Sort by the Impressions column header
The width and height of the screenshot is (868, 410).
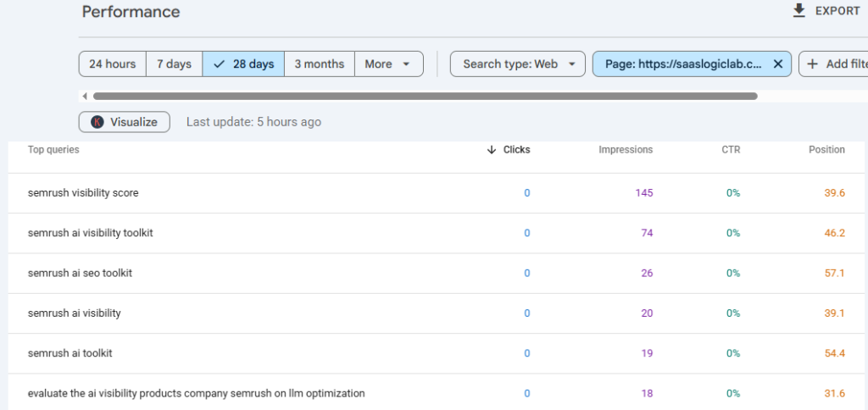[x=626, y=150]
